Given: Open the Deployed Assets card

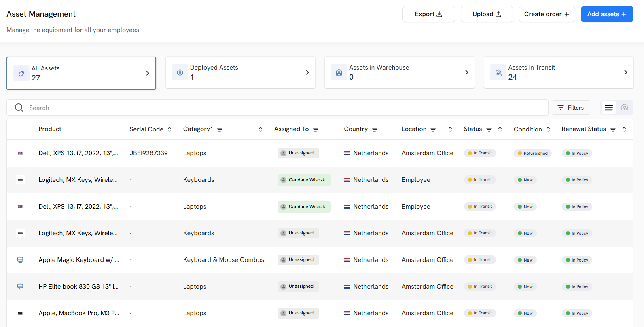Looking at the screenshot, I should point(240,72).
